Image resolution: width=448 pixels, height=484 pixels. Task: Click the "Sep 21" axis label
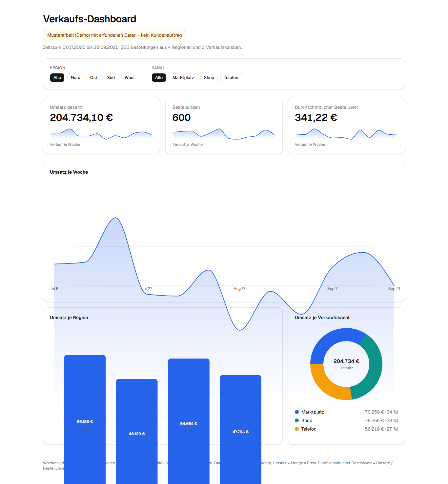point(394,289)
